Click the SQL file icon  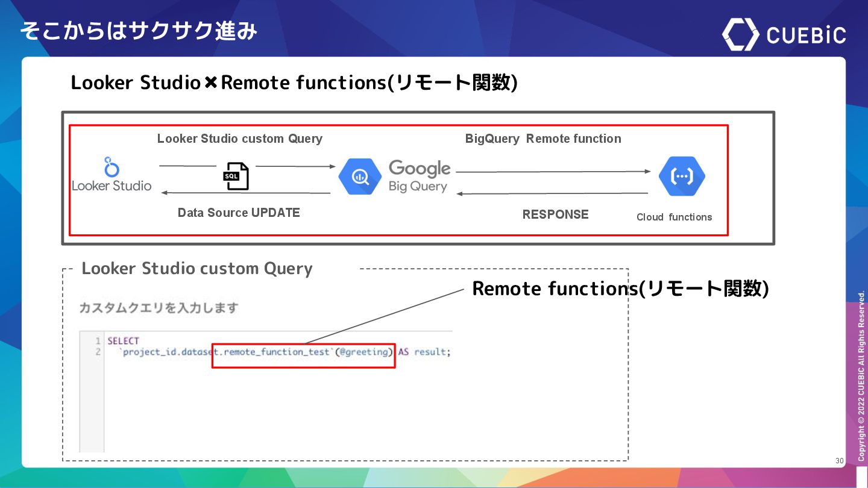(x=236, y=176)
